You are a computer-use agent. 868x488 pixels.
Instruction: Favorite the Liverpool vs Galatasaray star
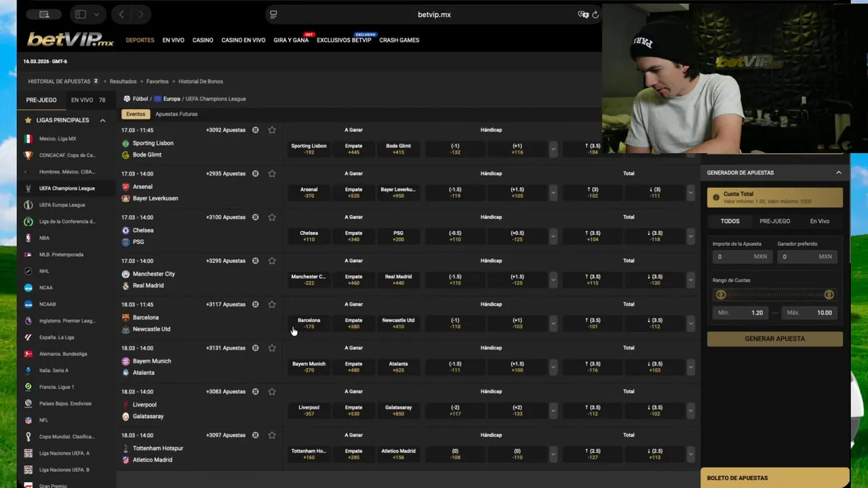pyautogui.click(x=272, y=392)
